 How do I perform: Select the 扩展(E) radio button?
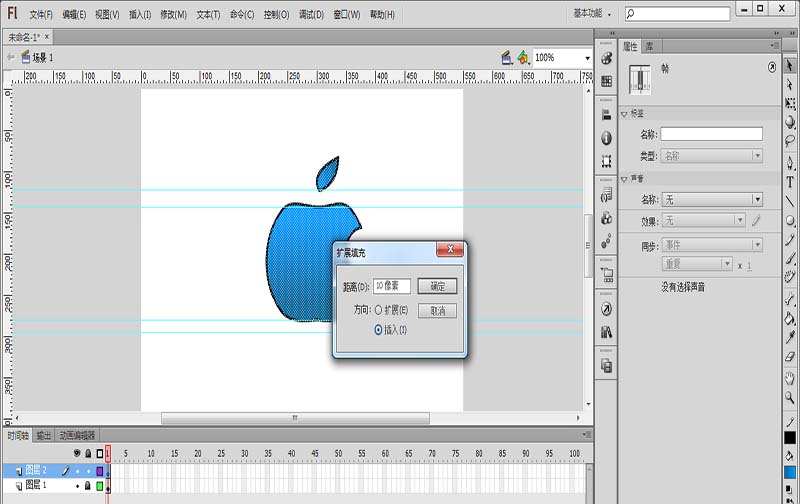(x=378, y=310)
